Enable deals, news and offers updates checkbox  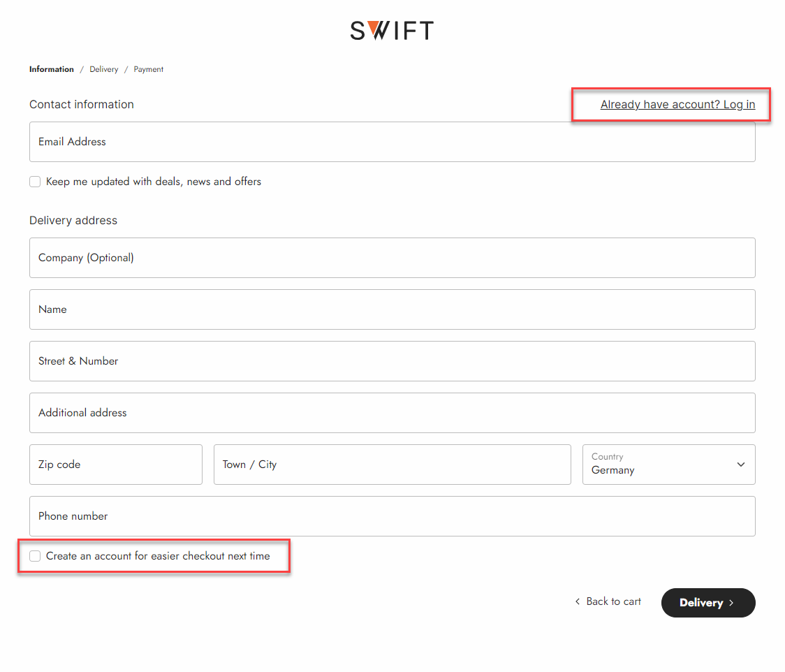tap(35, 182)
